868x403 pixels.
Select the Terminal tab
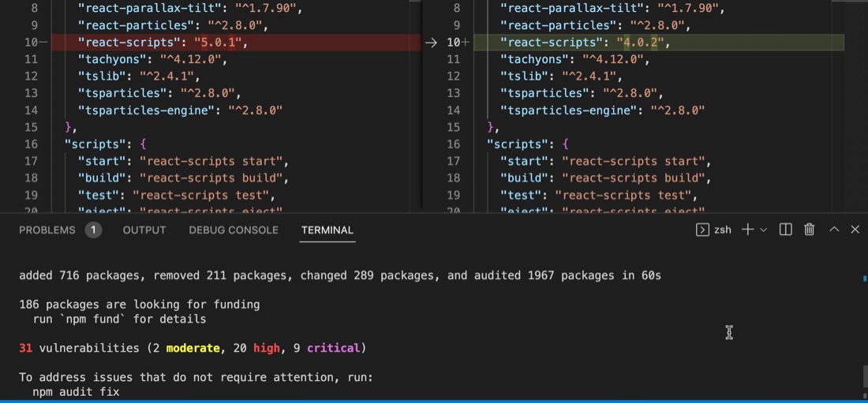327,230
